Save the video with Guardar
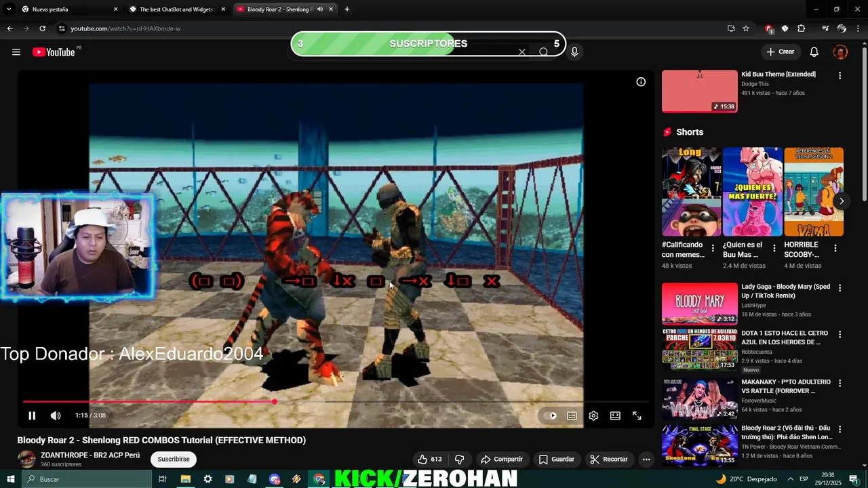Image resolution: width=868 pixels, height=488 pixels. pyautogui.click(x=556, y=459)
